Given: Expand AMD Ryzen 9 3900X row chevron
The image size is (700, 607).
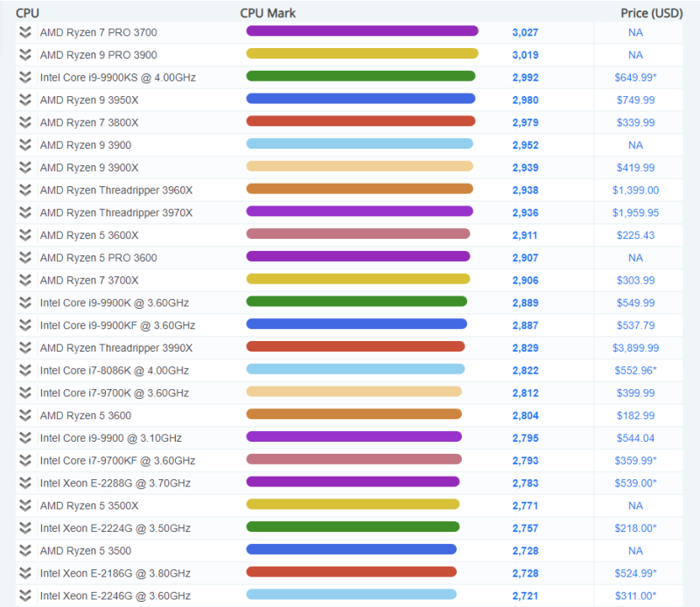Looking at the screenshot, I should pyautogui.click(x=25, y=167).
